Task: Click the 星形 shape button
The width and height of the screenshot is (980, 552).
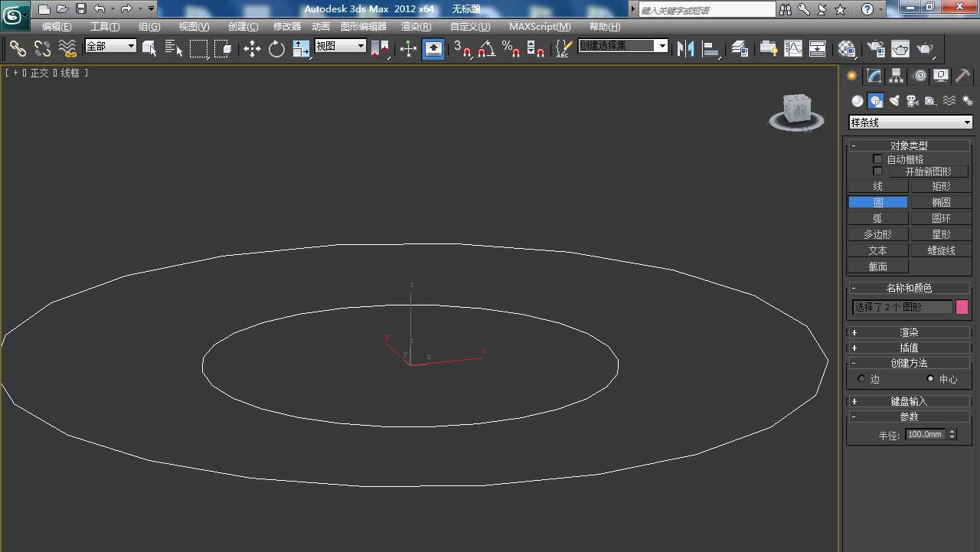Action: pos(941,234)
